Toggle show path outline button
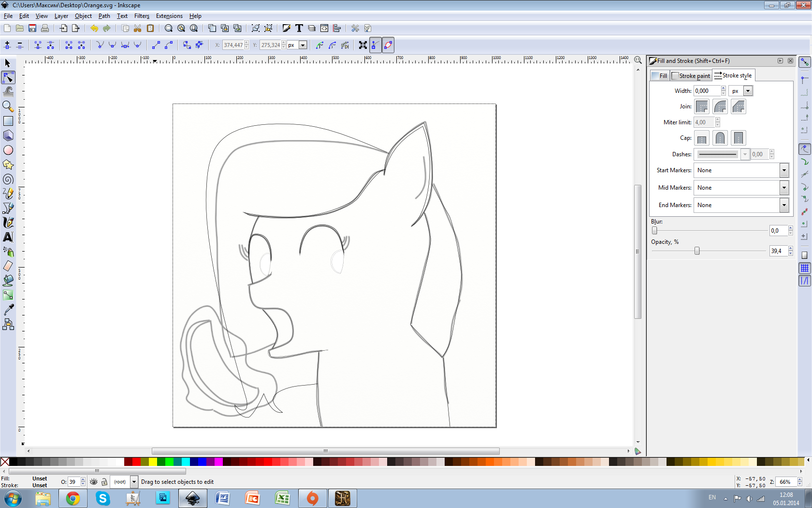The image size is (812, 508). coord(388,45)
